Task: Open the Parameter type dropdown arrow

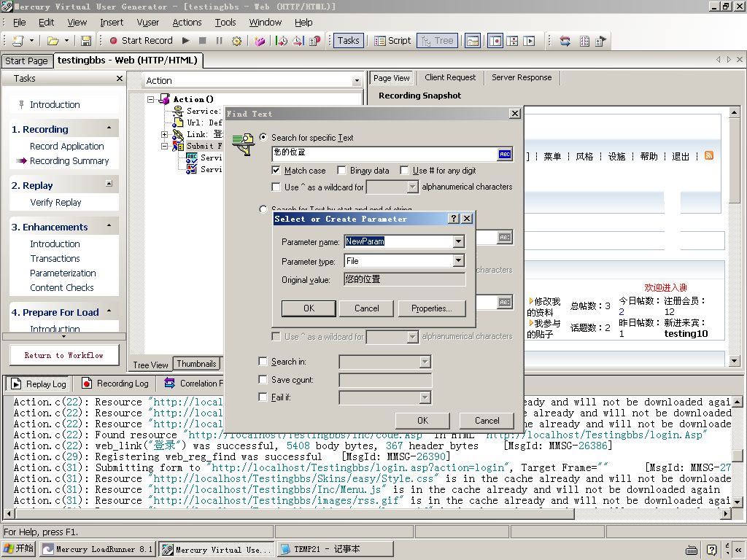Action: pos(458,260)
